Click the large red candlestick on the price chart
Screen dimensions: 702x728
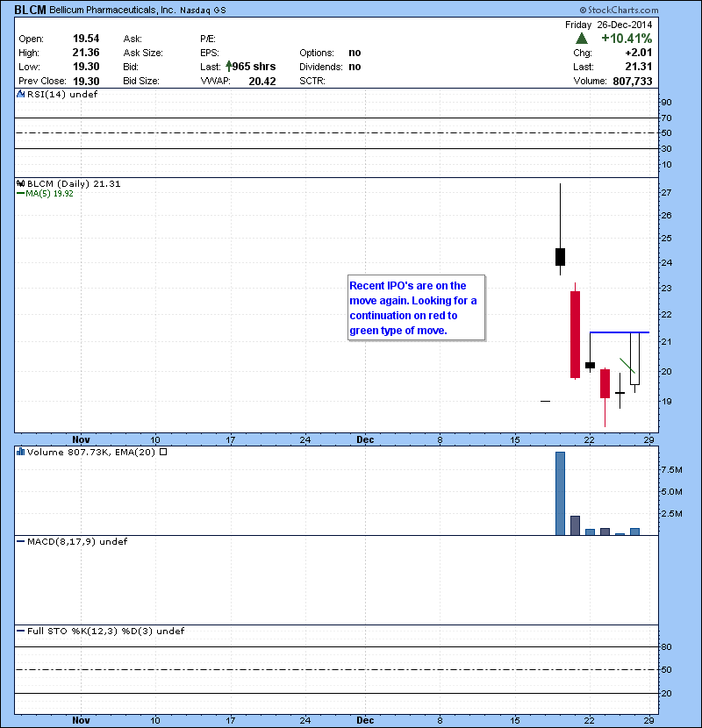575,334
